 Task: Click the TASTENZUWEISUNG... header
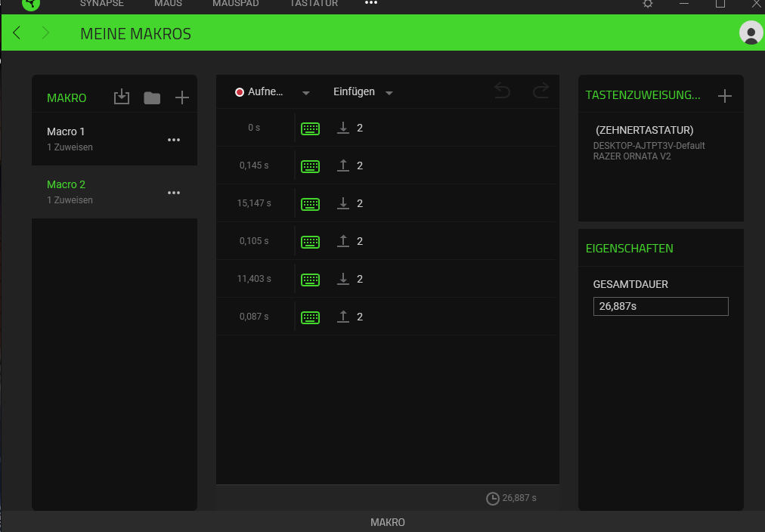coord(643,95)
